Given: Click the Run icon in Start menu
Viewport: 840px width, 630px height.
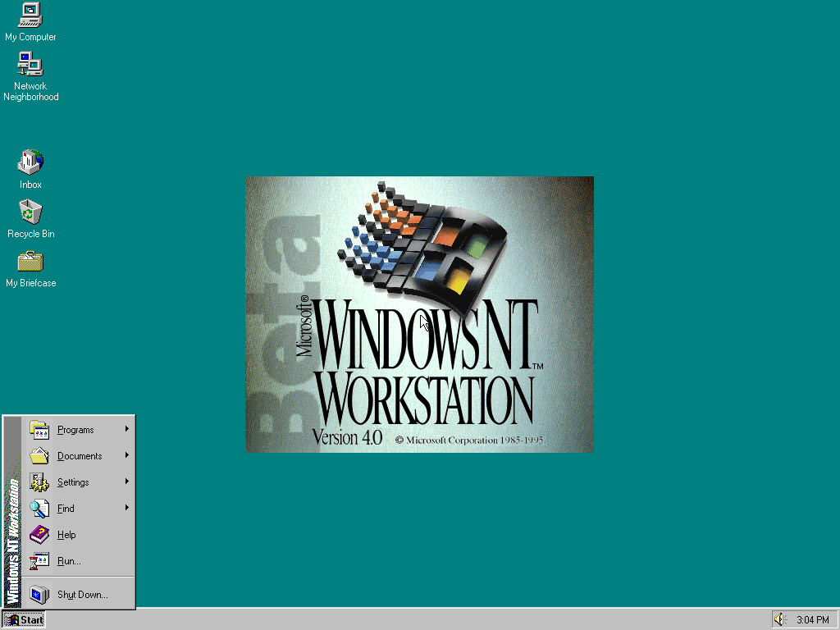Looking at the screenshot, I should tap(39, 561).
